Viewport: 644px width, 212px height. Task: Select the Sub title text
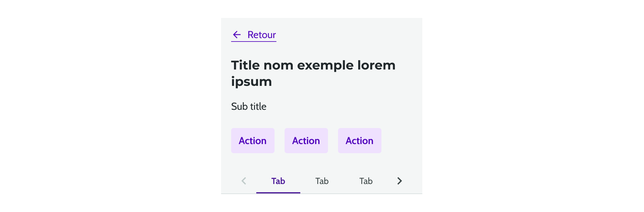click(249, 106)
